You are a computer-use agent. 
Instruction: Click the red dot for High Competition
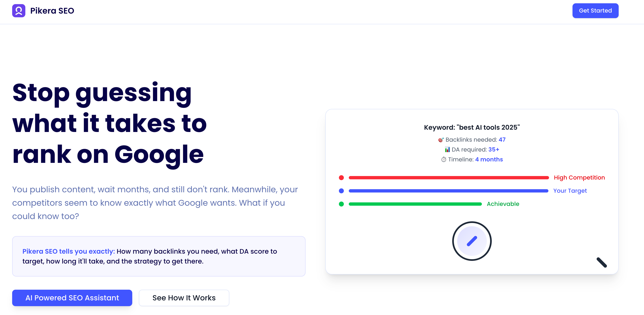pos(341,178)
